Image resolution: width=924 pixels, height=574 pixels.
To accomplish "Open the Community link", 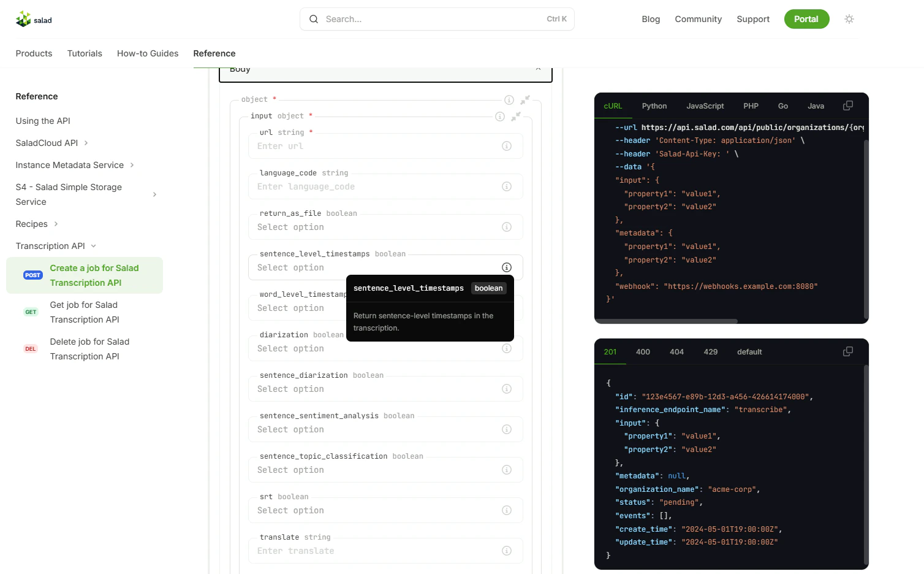I will point(699,19).
